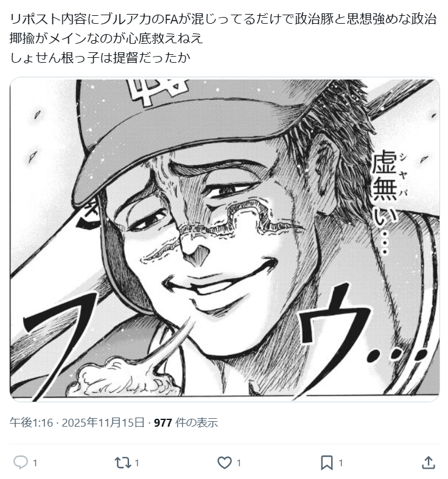Click the reply count beside the speech bubble
Viewport: 448px width, 479px height.
coord(35,463)
